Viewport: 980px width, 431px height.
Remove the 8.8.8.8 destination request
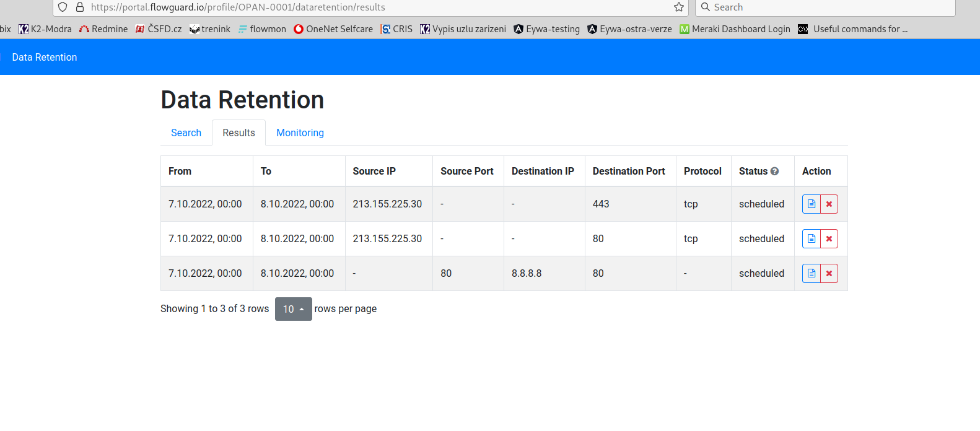829,274
